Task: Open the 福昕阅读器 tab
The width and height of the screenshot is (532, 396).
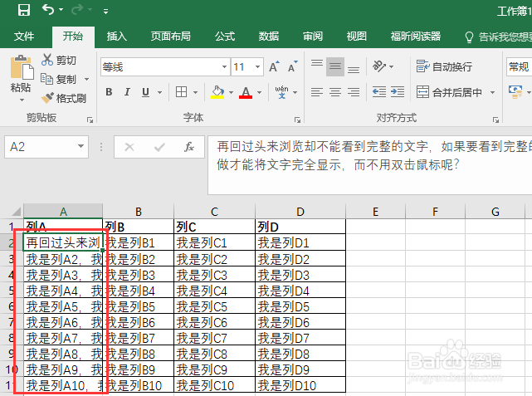Action: (416, 36)
